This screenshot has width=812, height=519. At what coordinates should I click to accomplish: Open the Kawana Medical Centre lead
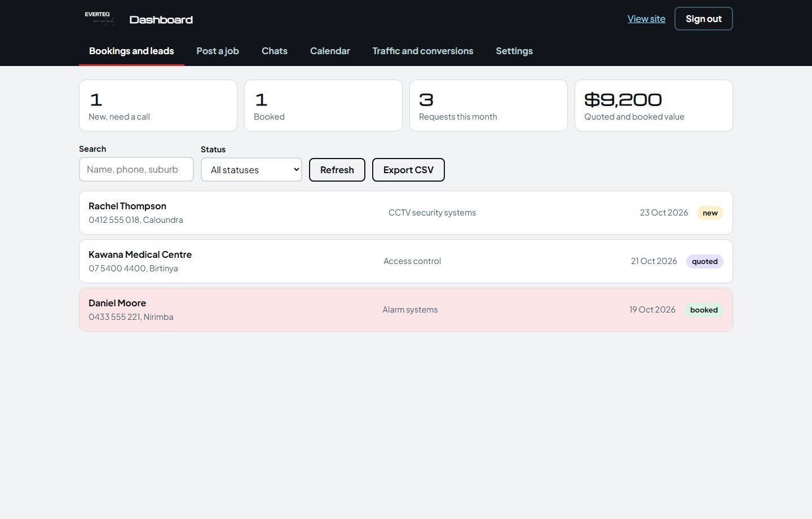pyautogui.click(x=406, y=261)
